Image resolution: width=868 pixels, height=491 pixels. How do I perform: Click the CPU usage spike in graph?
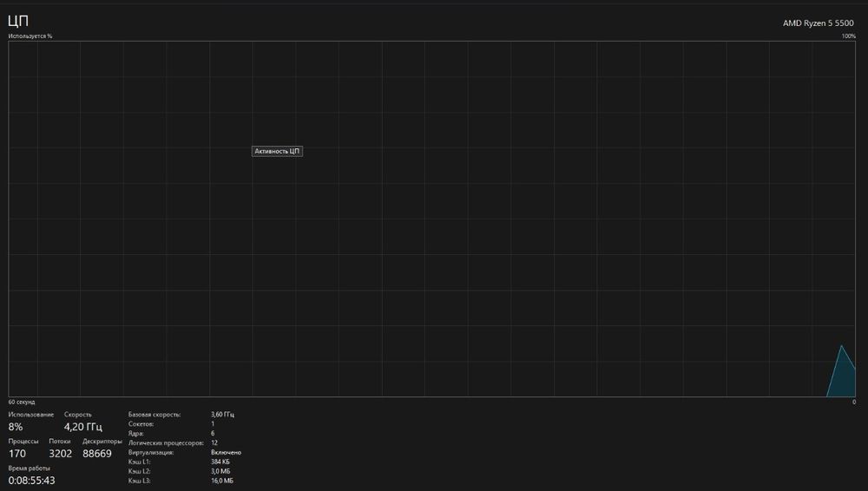coord(843,372)
